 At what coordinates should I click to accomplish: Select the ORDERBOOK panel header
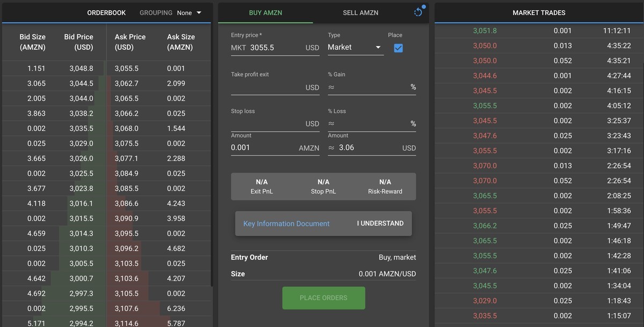coord(106,12)
